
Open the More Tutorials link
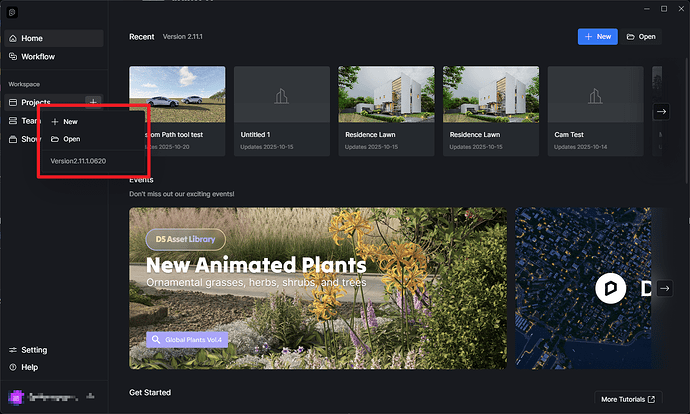tap(627, 399)
